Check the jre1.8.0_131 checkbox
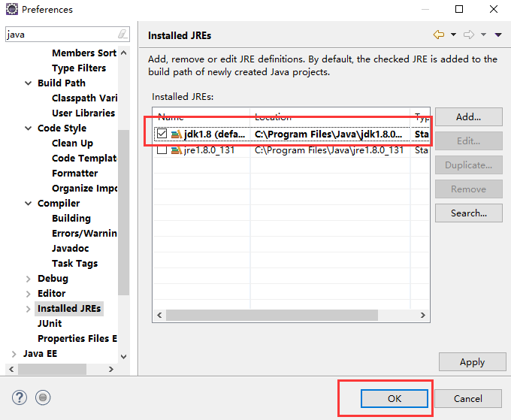Viewport: 511px width, 420px height. point(162,150)
